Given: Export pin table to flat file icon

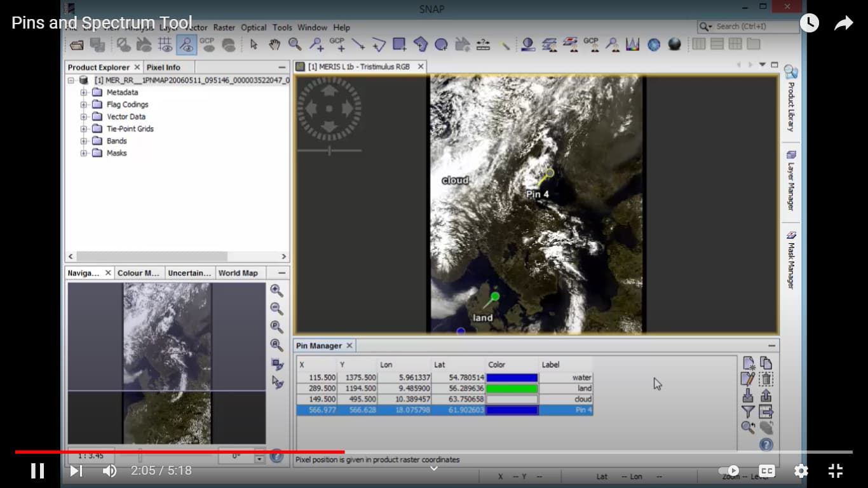Looking at the screenshot, I should click(766, 412).
